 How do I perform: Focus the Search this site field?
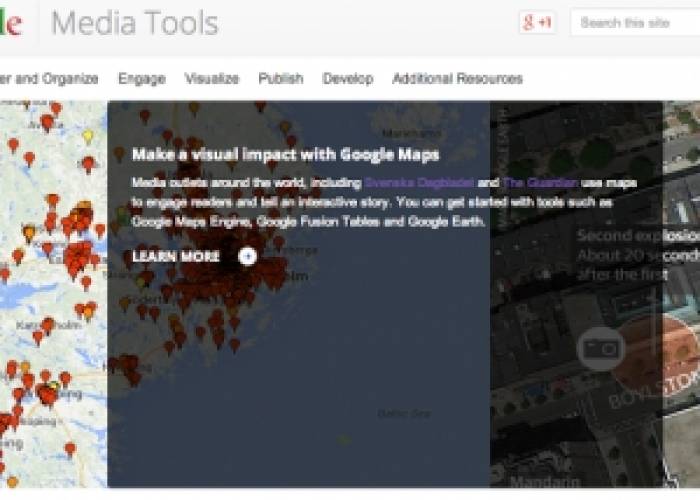click(635, 22)
